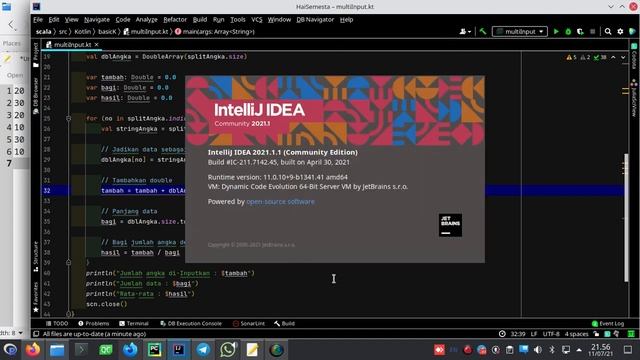Click the volume icon in system tray

click(x=538, y=350)
